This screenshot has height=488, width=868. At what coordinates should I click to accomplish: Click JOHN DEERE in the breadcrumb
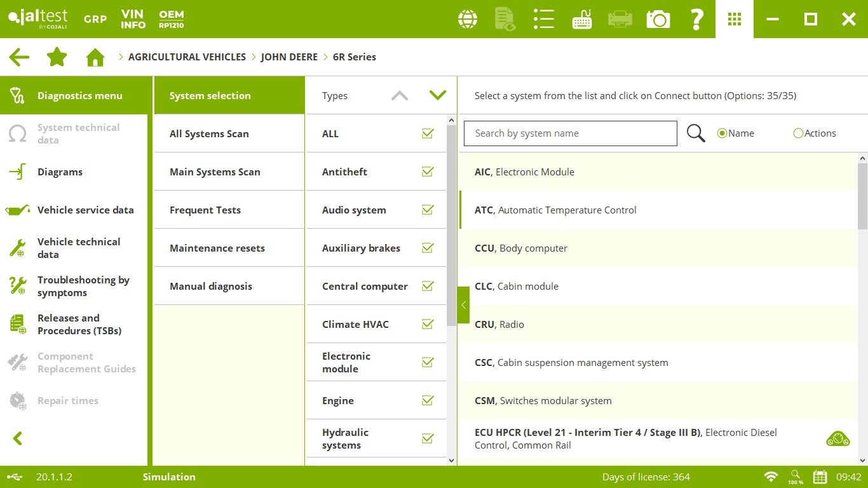tap(289, 57)
